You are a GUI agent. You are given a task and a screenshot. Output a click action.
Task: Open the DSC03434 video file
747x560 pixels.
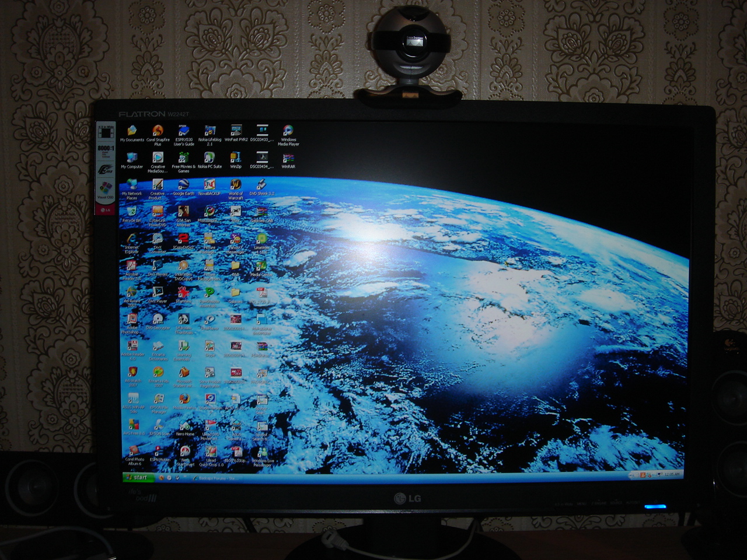[262, 160]
